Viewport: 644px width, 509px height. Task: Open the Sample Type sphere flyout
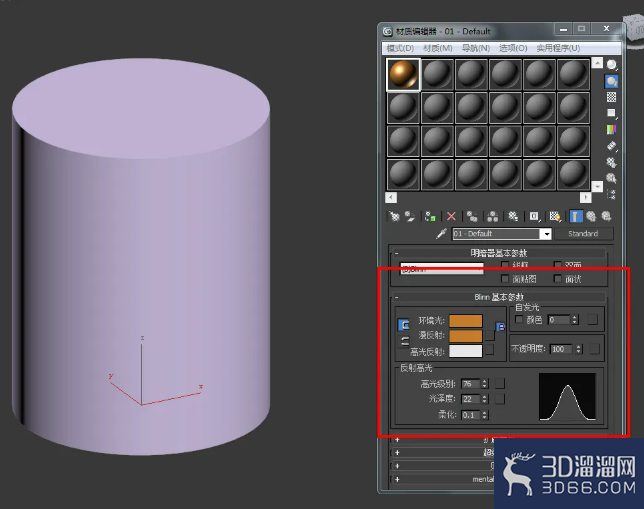pyautogui.click(x=612, y=65)
